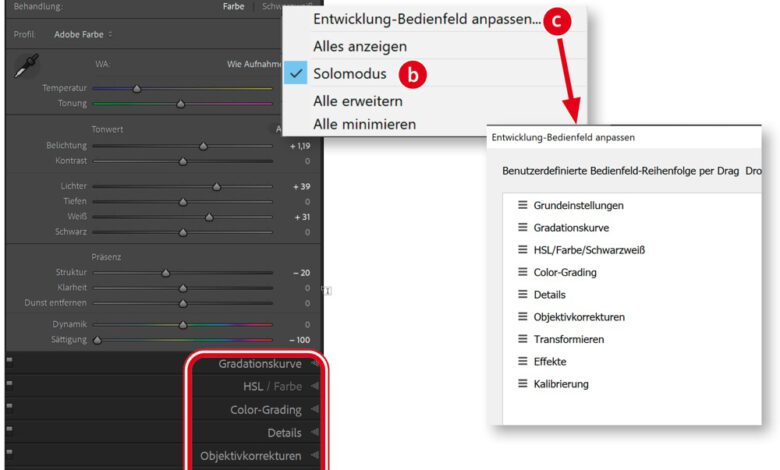The width and height of the screenshot is (780, 470).
Task: Select Grundeinstellungen row in dialog list
Action: pos(632,205)
